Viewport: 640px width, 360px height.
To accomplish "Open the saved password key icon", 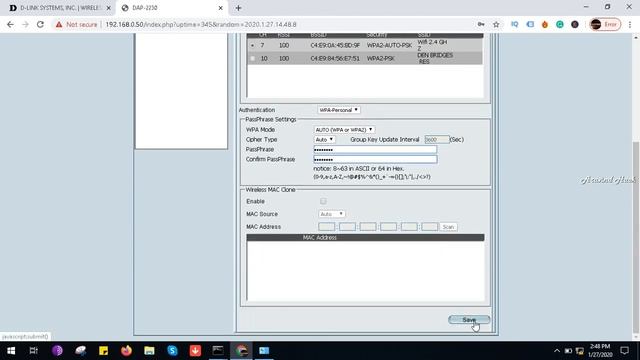I will click(481, 24).
